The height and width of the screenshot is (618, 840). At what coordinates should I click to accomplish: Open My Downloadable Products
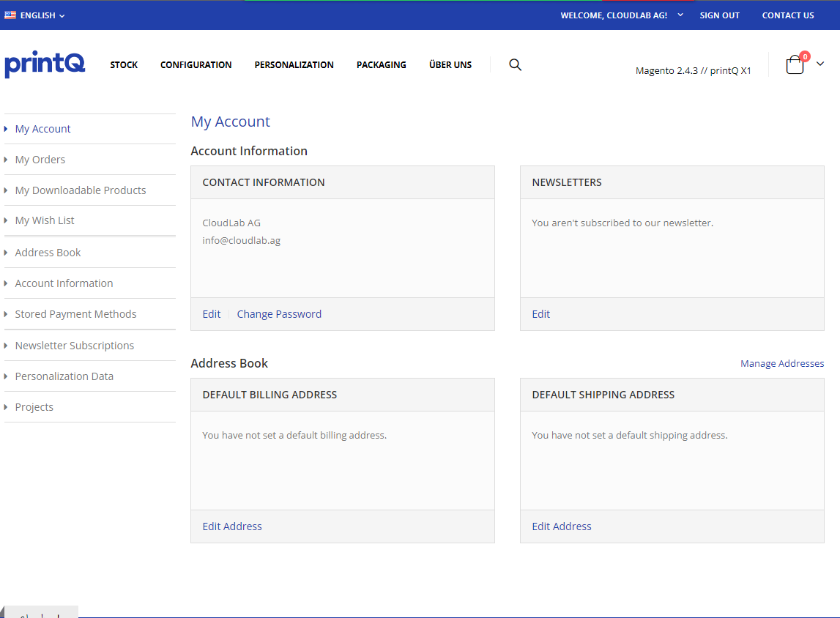(x=81, y=190)
